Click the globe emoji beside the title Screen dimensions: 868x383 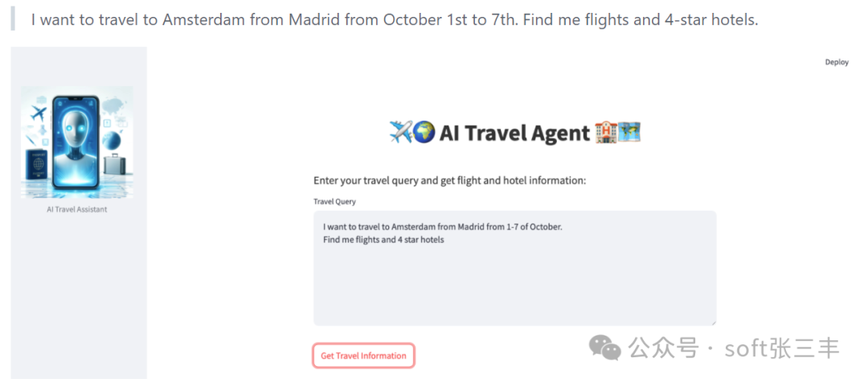click(424, 132)
